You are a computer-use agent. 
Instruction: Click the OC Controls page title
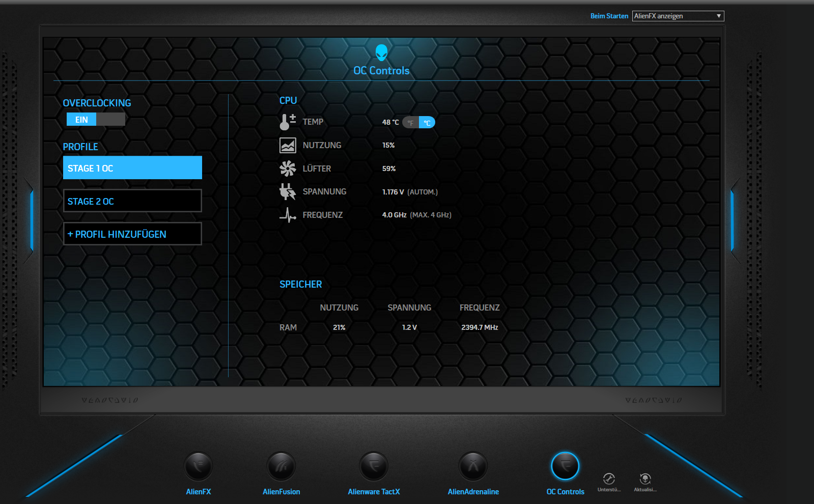coord(381,71)
